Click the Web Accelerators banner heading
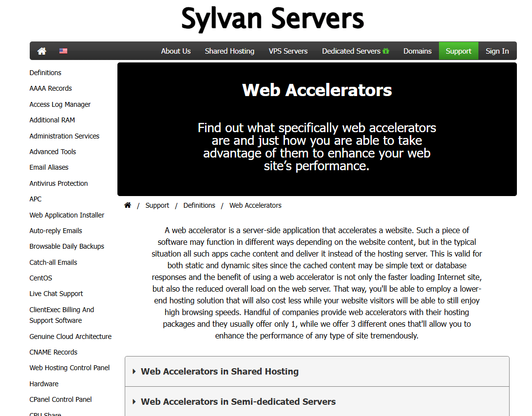The height and width of the screenshot is (416, 532). pos(317,90)
